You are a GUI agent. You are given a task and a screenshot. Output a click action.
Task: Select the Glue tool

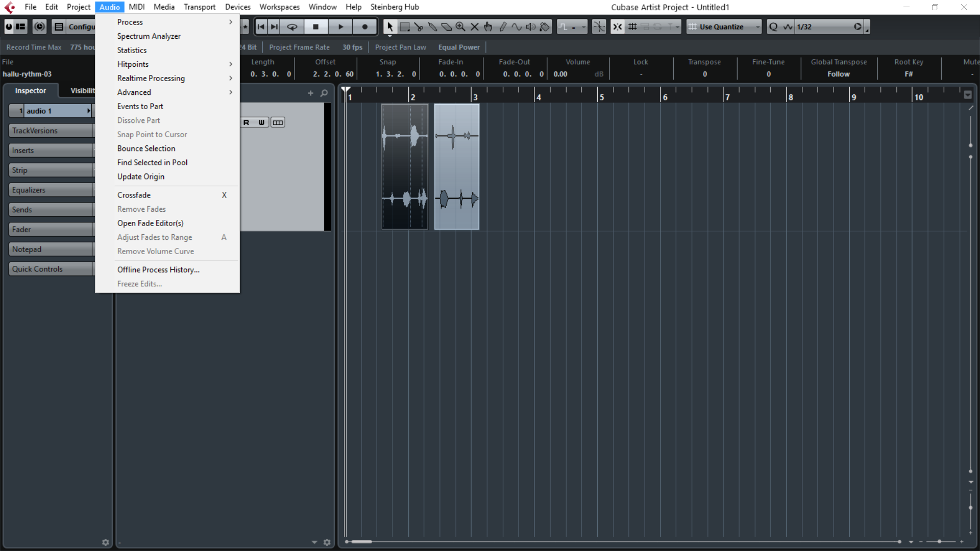point(432,27)
